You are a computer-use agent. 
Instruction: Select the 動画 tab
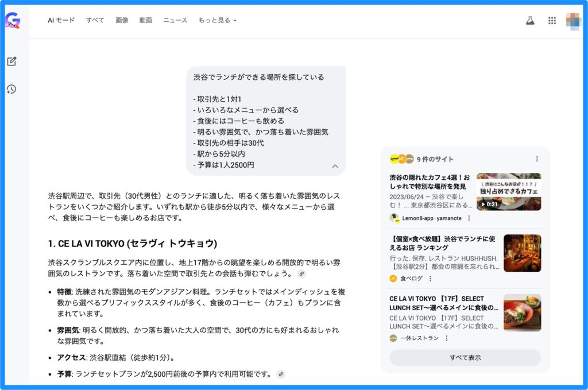point(146,20)
